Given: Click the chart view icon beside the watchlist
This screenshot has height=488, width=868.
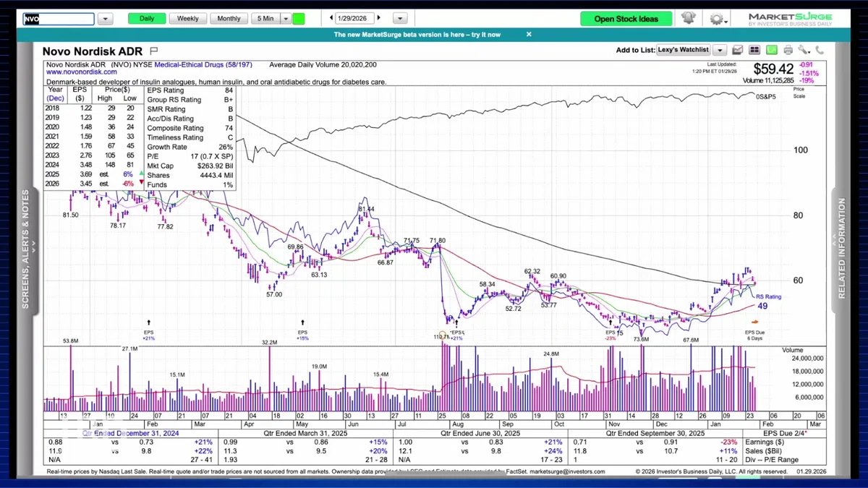Looking at the screenshot, I should point(738,51).
